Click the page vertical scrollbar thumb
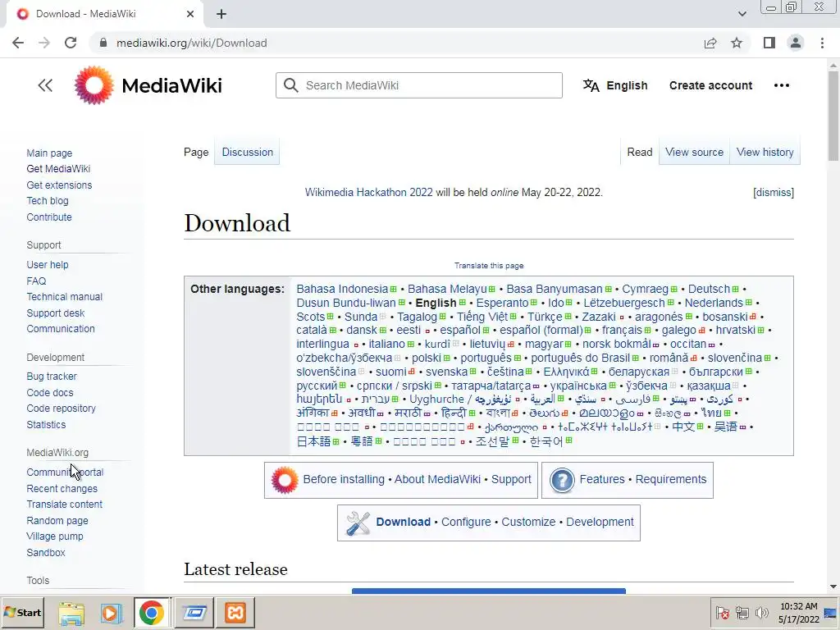This screenshot has height=630, width=840. (833, 116)
